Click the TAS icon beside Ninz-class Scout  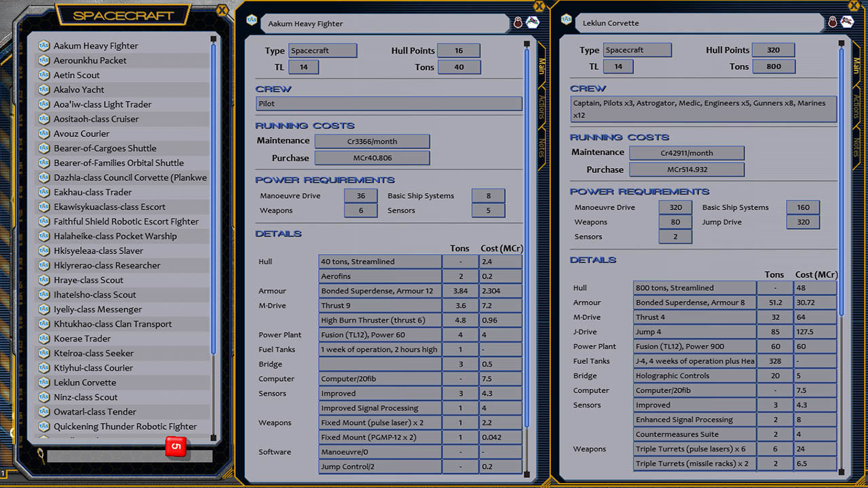43,397
